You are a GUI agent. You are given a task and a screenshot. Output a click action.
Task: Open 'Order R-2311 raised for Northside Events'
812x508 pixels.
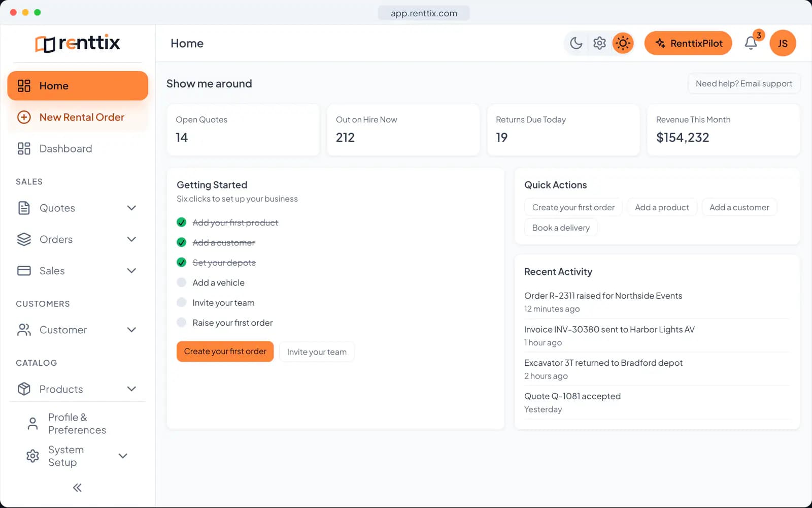click(603, 296)
